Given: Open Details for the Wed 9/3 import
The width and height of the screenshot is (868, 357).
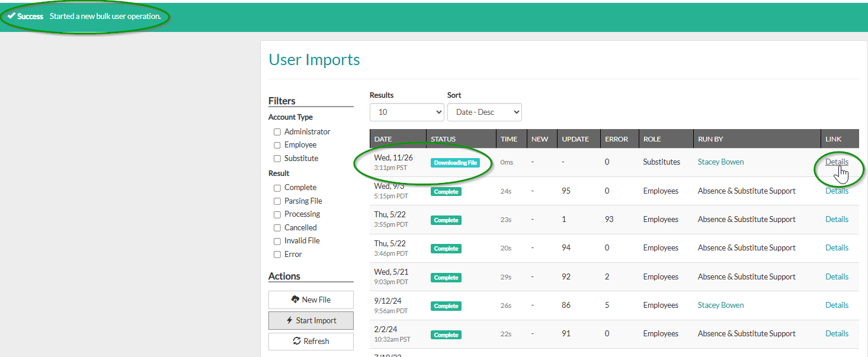Looking at the screenshot, I should tap(837, 191).
